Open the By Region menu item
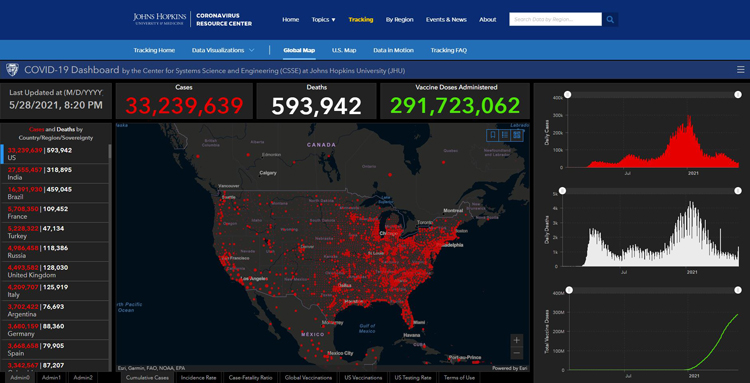 (399, 20)
